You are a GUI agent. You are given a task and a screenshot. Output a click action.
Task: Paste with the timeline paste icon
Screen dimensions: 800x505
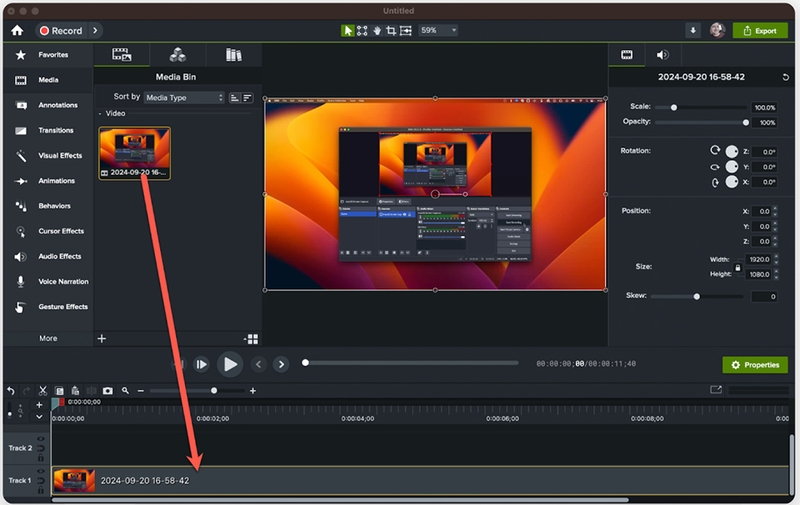75,391
